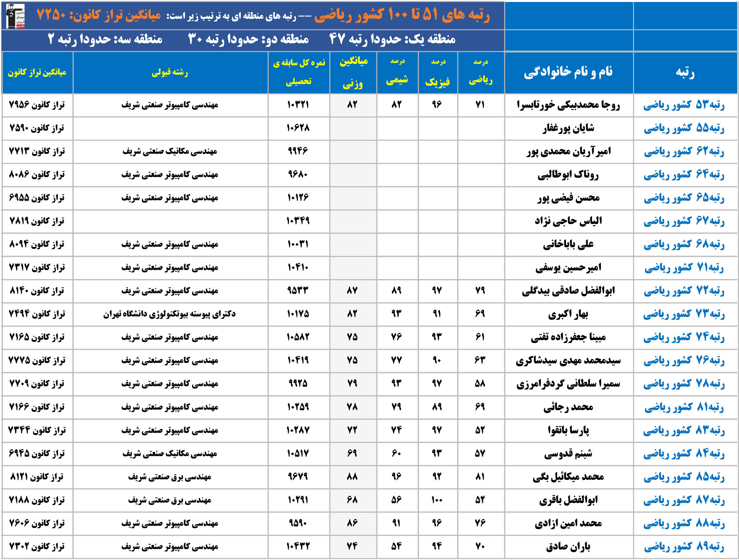Select the name بهار اکبری
739x560 pixels.
point(568,314)
